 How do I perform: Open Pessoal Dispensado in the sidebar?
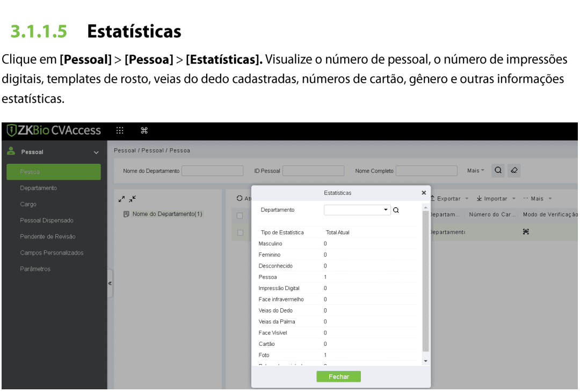click(47, 220)
